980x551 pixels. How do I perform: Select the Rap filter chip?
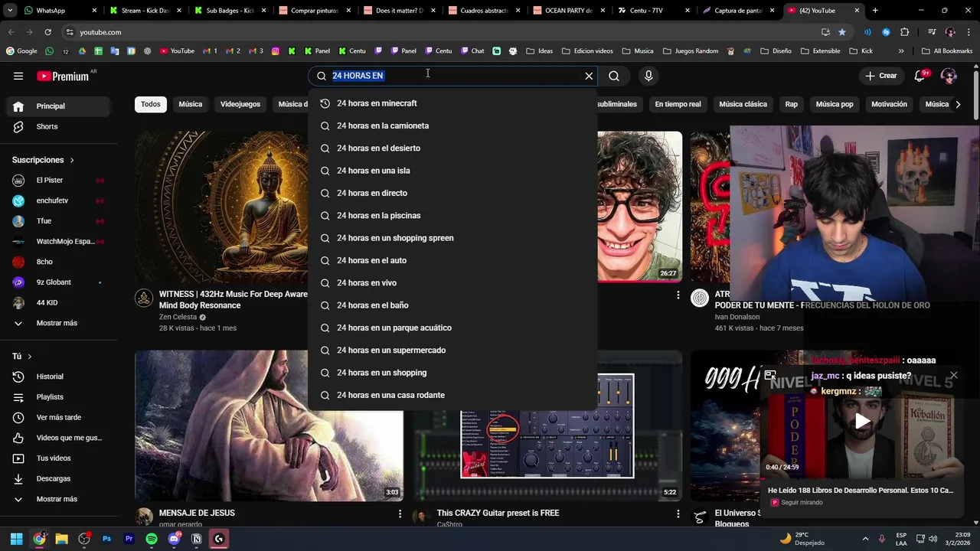coord(791,104)
